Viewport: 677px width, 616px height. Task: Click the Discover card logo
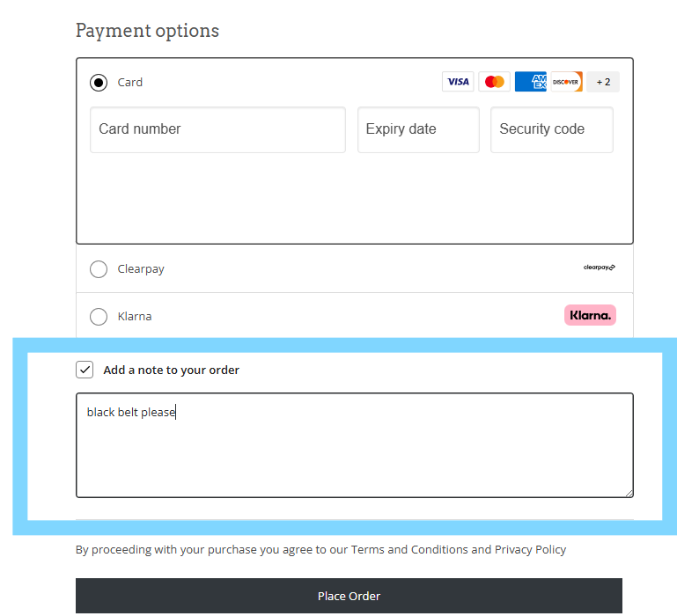pyautogui.click(x=566, y=82)
